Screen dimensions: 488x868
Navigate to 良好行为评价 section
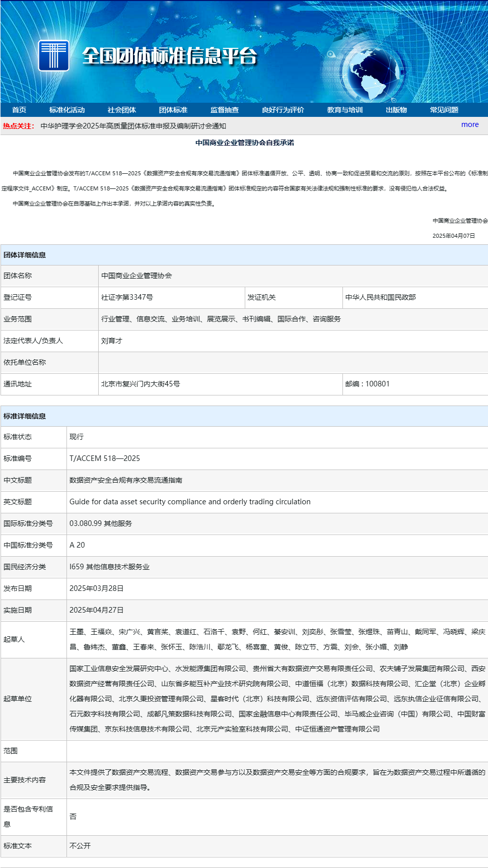(x=283, y=110)
